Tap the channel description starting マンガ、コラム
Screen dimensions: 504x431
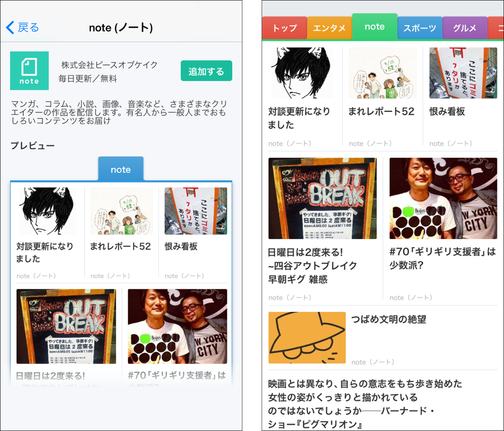[x=119, y=112]
